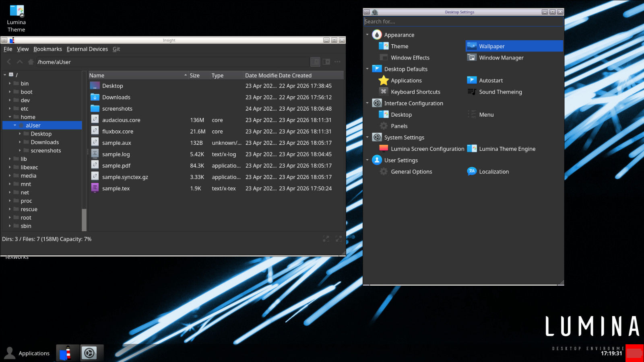
Task: Click the red system tray button
Action: 635,353
